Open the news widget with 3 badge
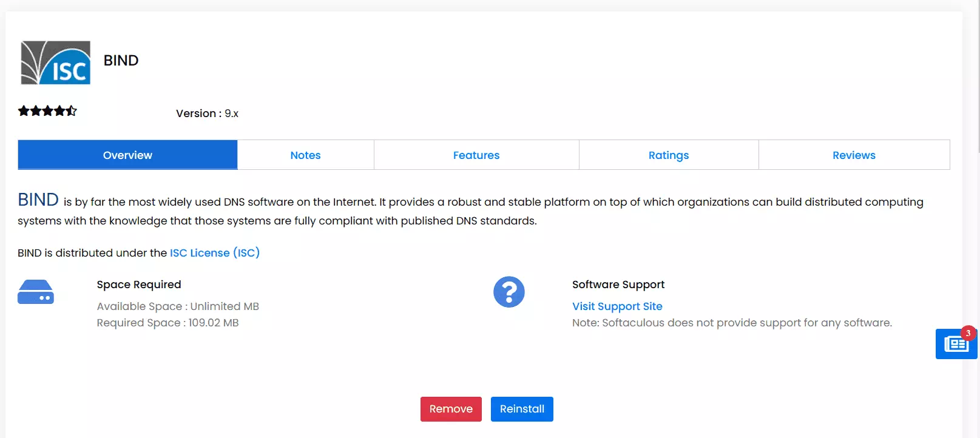This screenshot has width=980, height=438. (x=956, y=343)
